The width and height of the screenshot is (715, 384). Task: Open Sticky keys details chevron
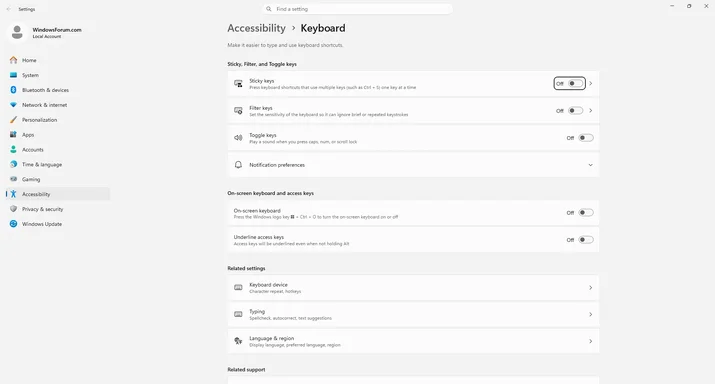click(x=591, y=83)
